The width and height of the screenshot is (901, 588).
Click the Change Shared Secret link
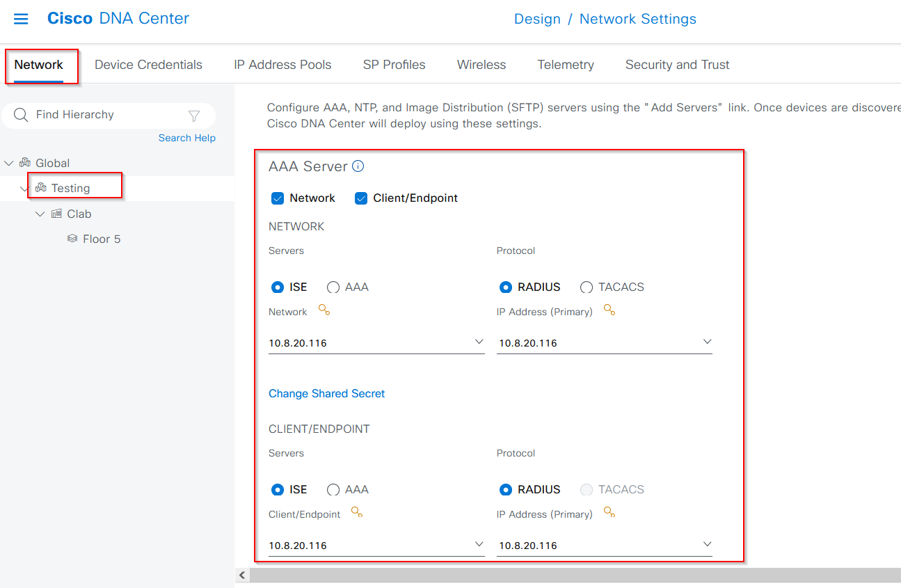326,393
